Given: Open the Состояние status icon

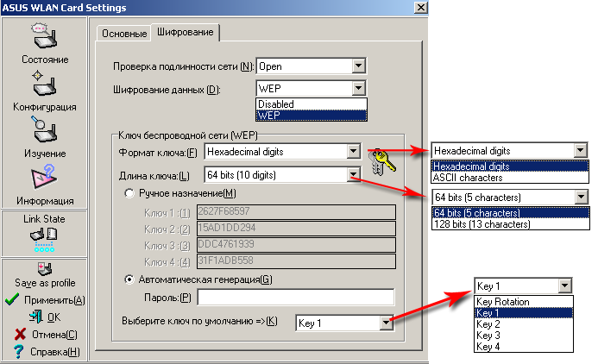Looking at the screenshot, I should click(45, 36).
